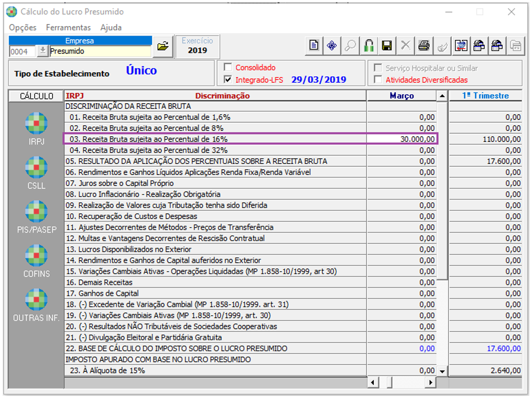532x398 pixels.
Task: Click the quarter value 2.640,00
Action: 485,371
